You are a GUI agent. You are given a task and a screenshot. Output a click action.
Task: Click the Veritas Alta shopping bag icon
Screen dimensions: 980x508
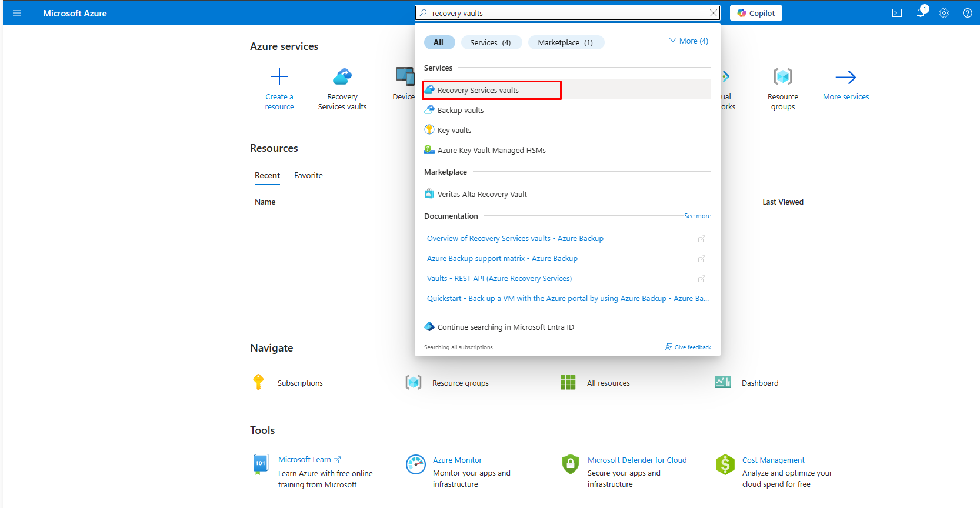pyautogui.click(x=429, y=193)
